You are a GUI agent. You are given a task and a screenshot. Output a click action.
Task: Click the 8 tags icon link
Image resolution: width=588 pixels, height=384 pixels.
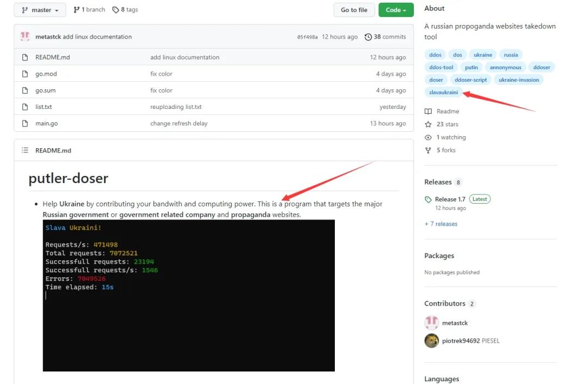point(115,10)
